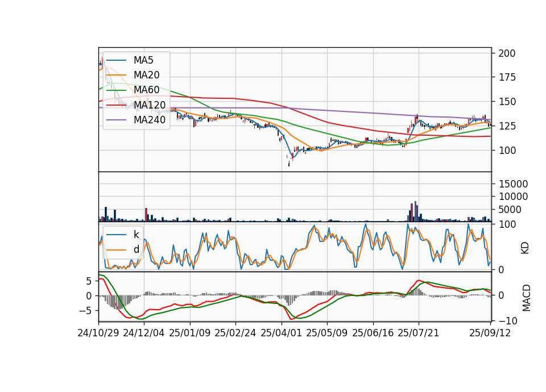Click the 175 price axis label
This screenshot has width=546, height=392.
point(507,77)
